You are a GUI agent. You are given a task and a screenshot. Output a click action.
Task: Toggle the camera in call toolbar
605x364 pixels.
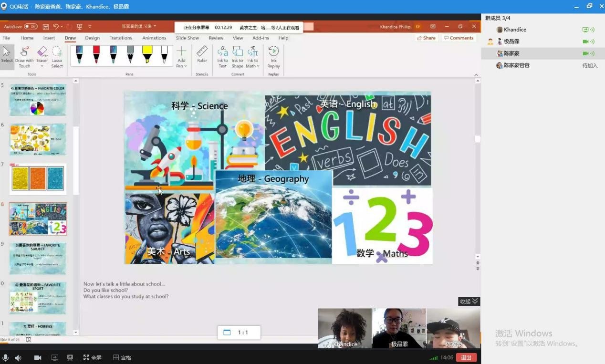pyautogui.click(x=38, y=357)
